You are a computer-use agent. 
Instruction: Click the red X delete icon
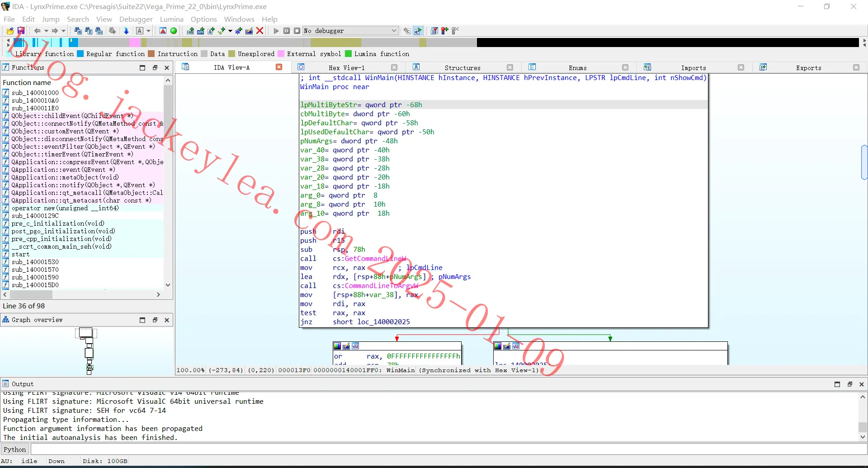click(259, 31)
